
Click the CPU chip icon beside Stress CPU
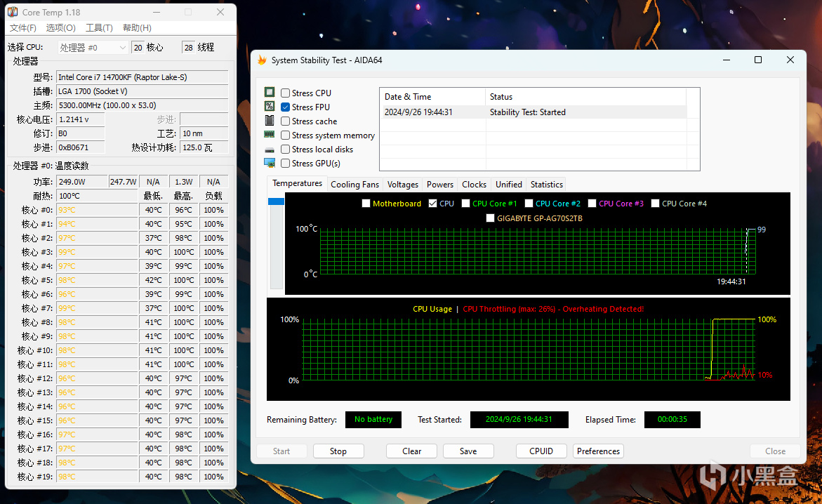270,92
